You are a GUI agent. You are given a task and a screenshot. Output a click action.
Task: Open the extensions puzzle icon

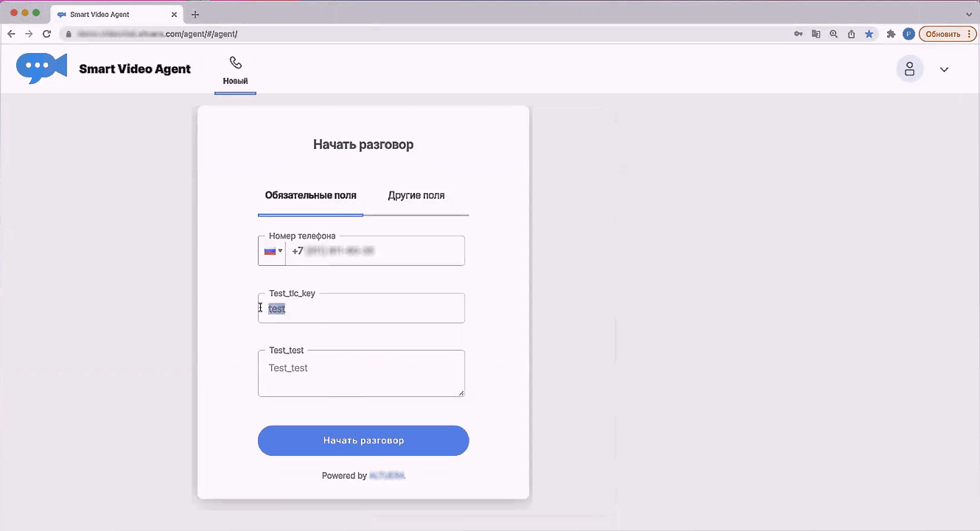pyautogui.click(x=891, y=34)
